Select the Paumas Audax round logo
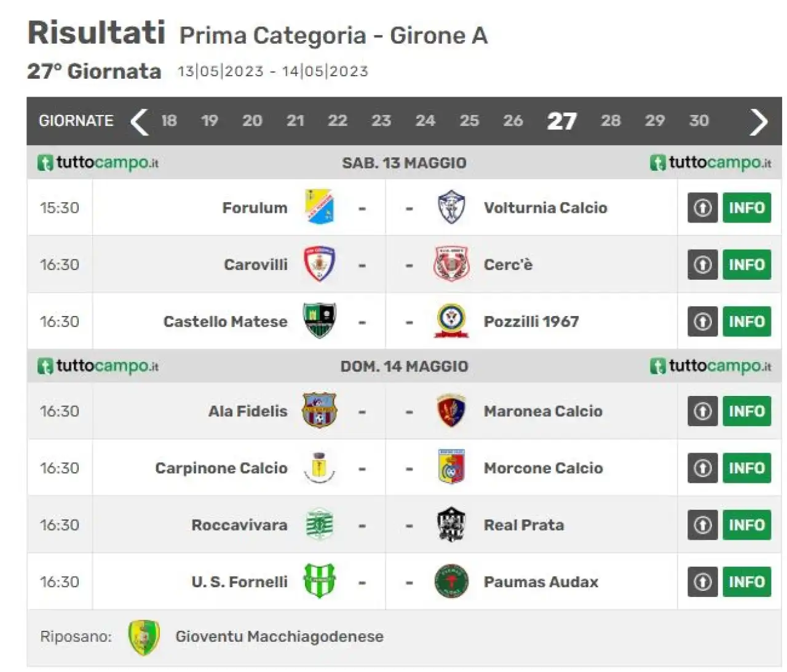This screenshot has width=787, height=672. [x=451, y=582]
